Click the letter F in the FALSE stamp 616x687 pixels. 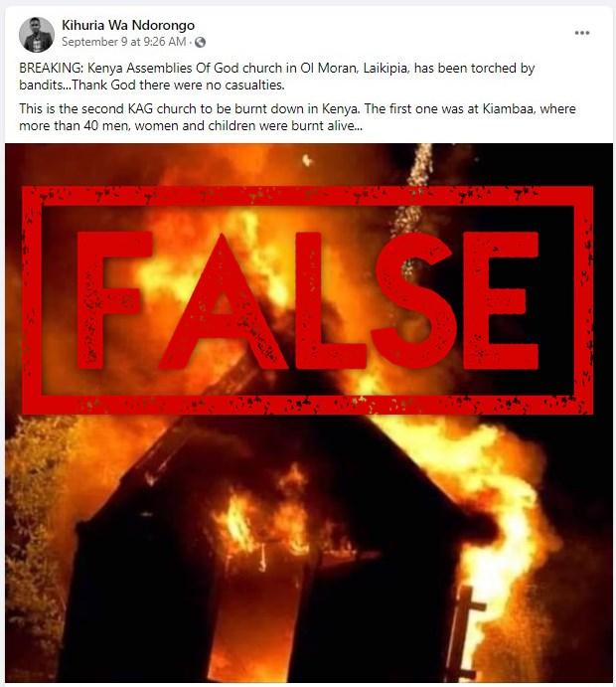pyautogui.click(x=113, y=300)
